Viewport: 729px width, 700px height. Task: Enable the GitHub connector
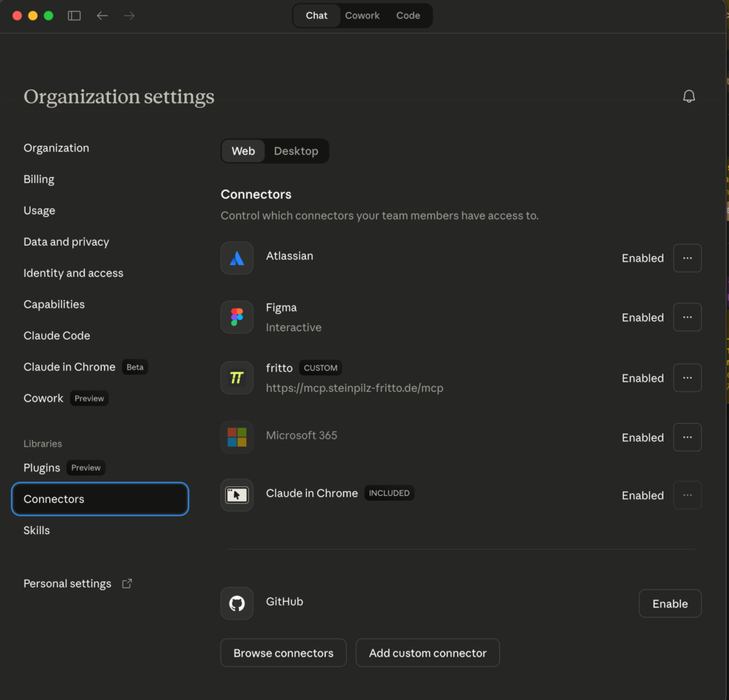tap(670, 603)
